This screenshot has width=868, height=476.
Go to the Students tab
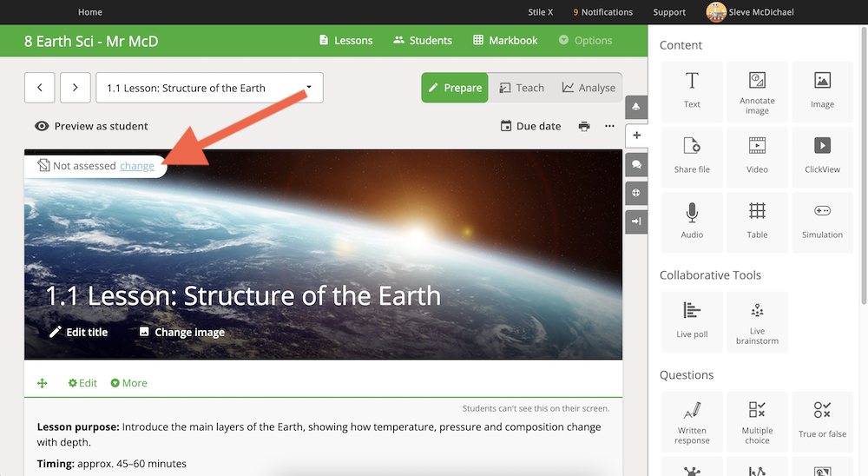click(x=423, y=41)
